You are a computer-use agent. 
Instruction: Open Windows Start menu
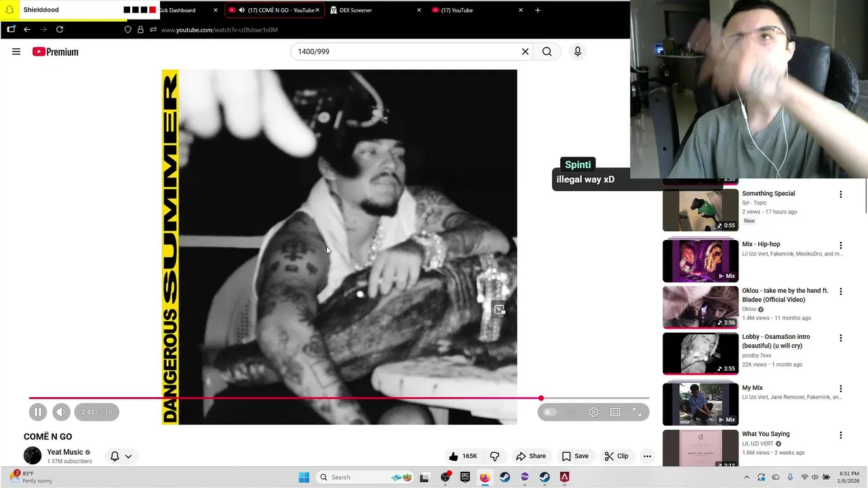pyautogui.click(x=304, y=477)
